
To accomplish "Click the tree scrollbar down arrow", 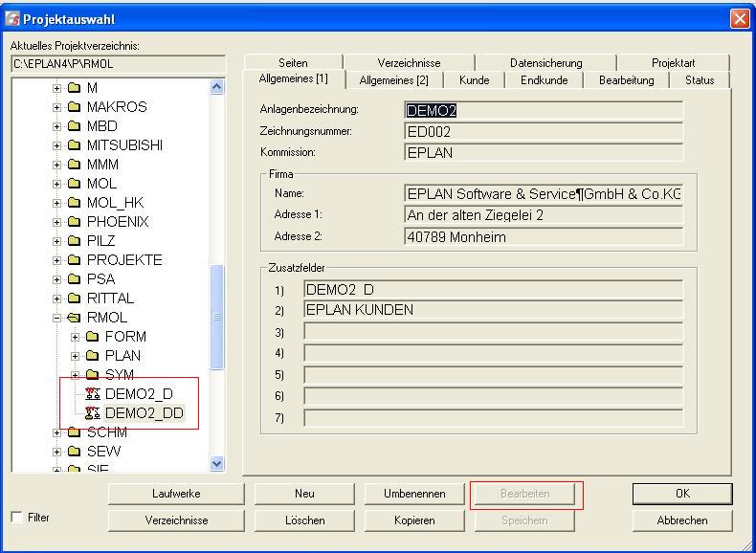I will 217,463.
